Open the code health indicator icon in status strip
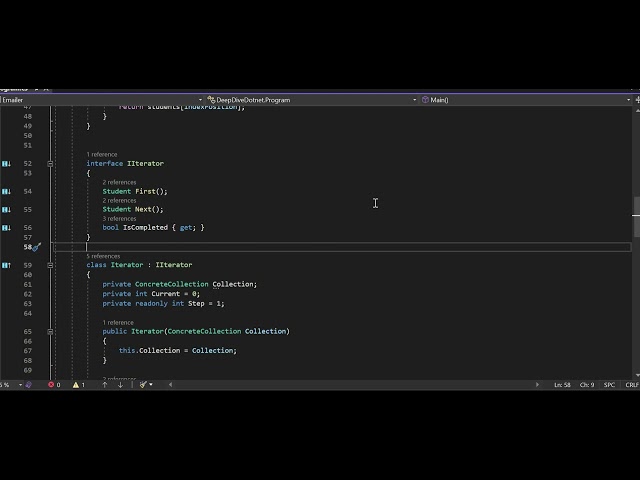Image resolution: width=640 pixels, height=480 pixels. pyautogui.click(x=29, y=384)
